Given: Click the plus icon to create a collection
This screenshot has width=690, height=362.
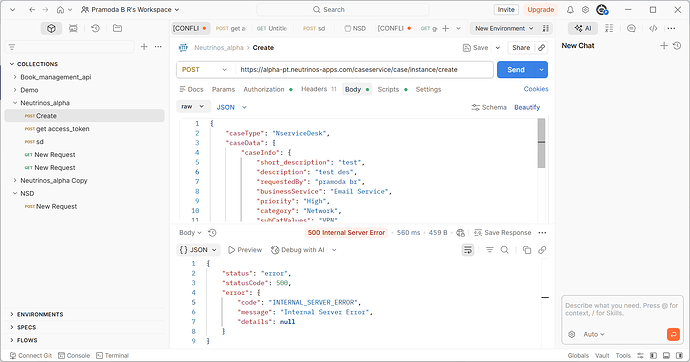Looking at the screenshot, I should click(144, 47).
